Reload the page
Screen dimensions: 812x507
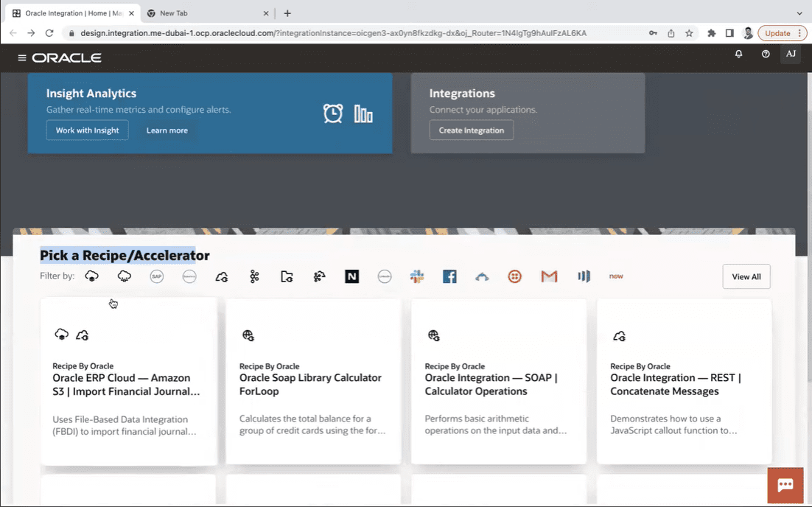[49, 33]
